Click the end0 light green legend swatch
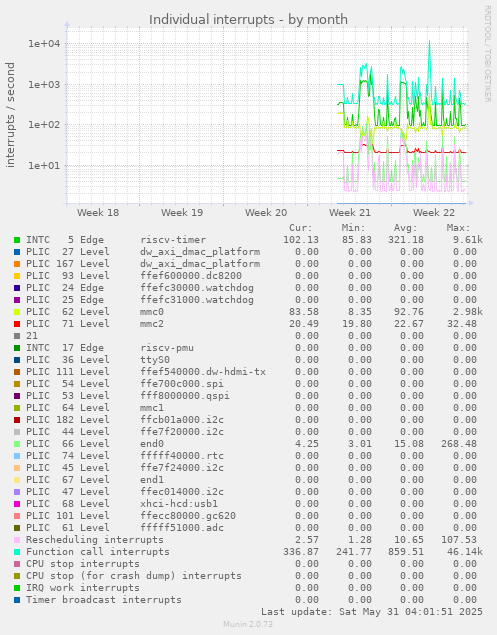 pyautogui.click(x=17, y=444)
